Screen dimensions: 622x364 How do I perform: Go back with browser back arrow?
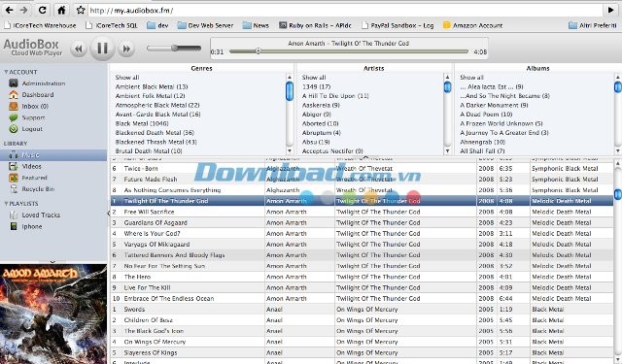click(9, 10)
